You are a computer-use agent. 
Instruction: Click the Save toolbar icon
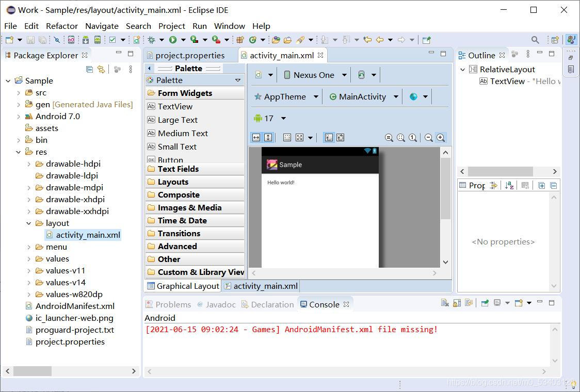click(x=31, y=39)
